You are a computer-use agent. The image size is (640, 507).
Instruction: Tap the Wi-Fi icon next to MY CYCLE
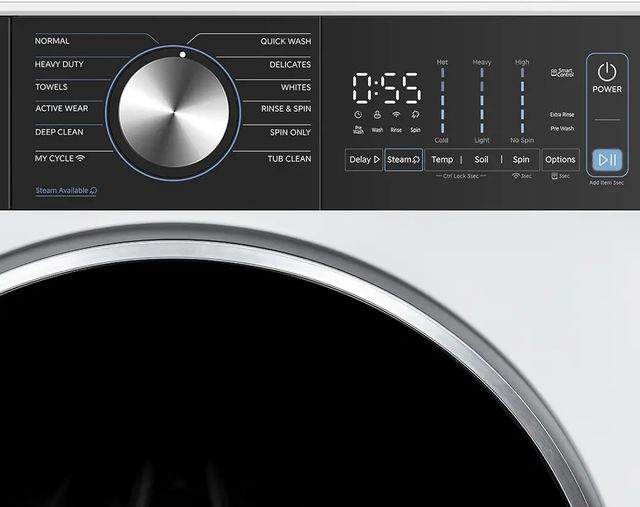pos(80,158)
